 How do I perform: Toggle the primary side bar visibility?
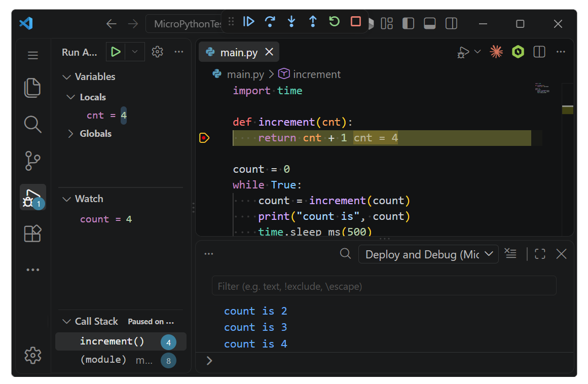pyautogui.click(x=408, y=24)
